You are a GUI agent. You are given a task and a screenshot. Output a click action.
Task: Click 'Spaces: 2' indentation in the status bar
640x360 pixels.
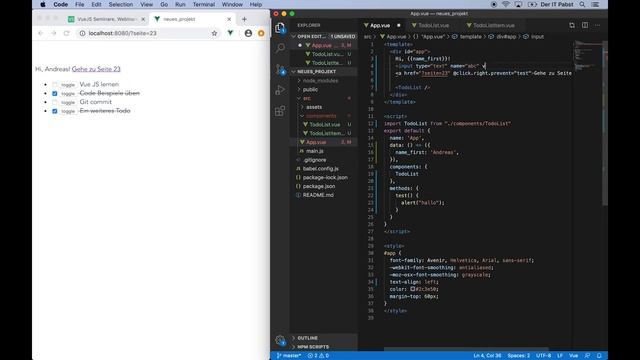coord(518,356)
